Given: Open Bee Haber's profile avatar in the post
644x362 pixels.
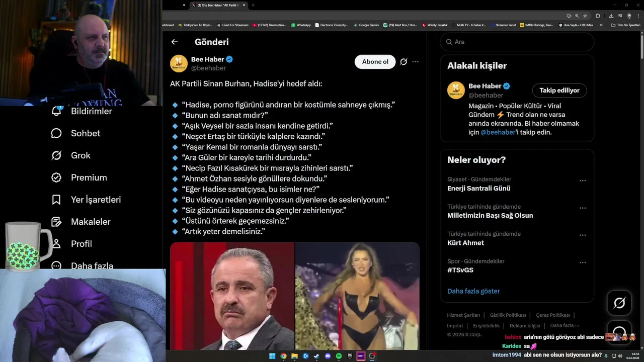Looking at the screenshot, I should click(179, 63).
